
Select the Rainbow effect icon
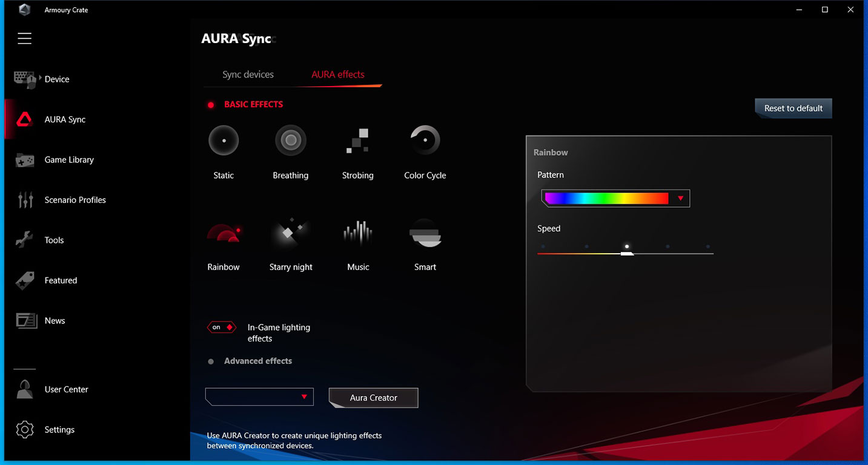click(224, 233)
